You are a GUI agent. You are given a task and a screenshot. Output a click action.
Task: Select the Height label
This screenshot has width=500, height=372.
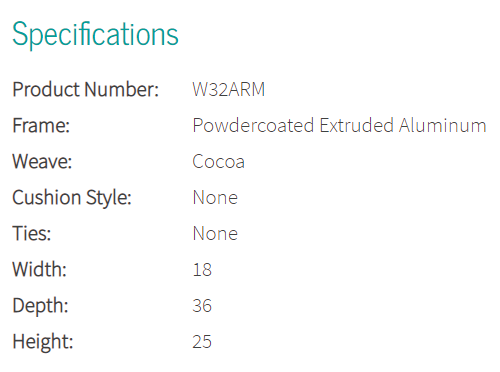(43, 342)
